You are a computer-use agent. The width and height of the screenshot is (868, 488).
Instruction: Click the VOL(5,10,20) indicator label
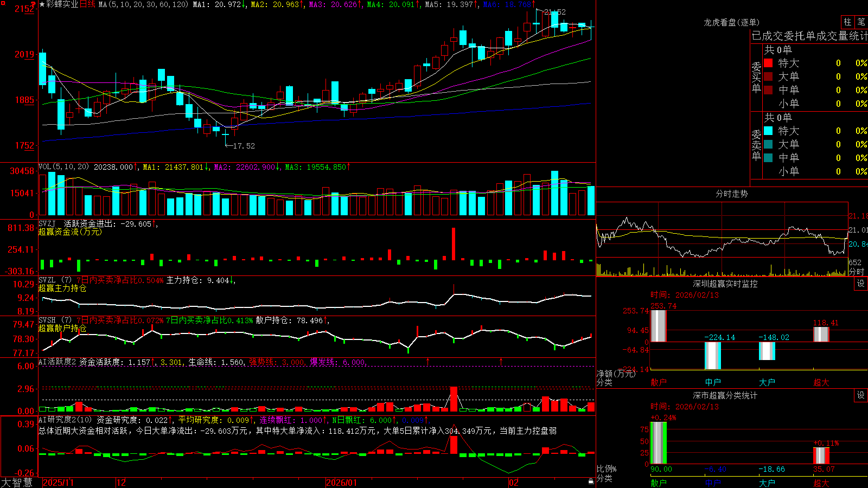(63, 167)
